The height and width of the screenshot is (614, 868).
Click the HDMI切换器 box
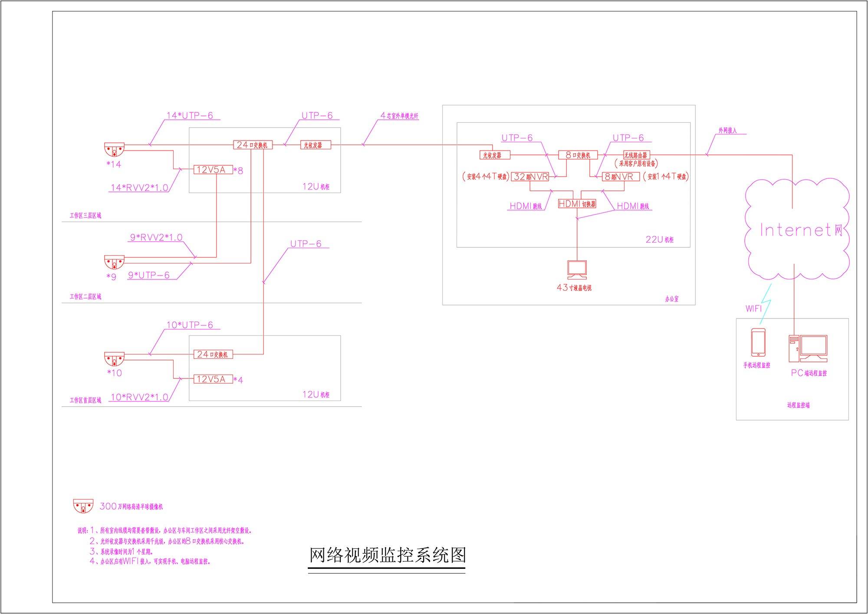(577, 204)
